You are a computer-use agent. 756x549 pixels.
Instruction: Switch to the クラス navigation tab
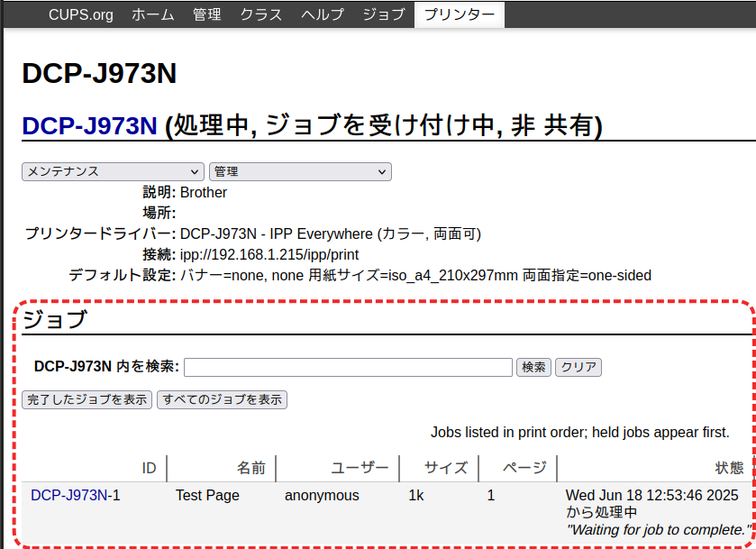260,14
